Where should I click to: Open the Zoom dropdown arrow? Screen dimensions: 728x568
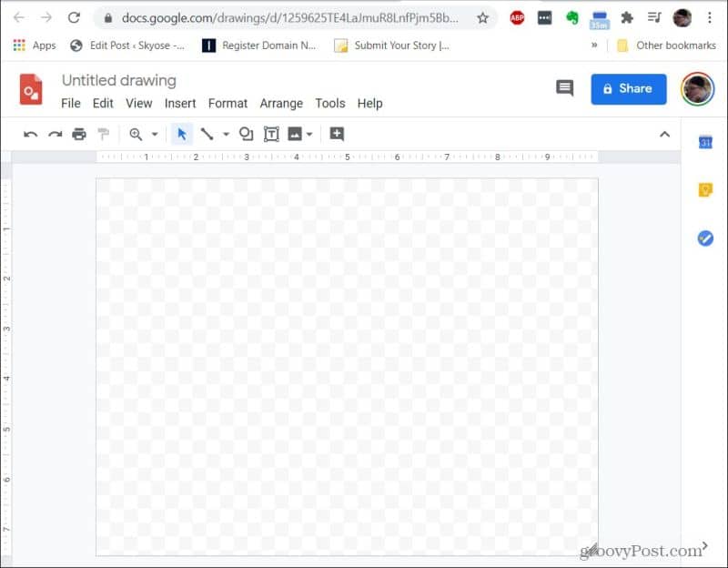[155, 134]
